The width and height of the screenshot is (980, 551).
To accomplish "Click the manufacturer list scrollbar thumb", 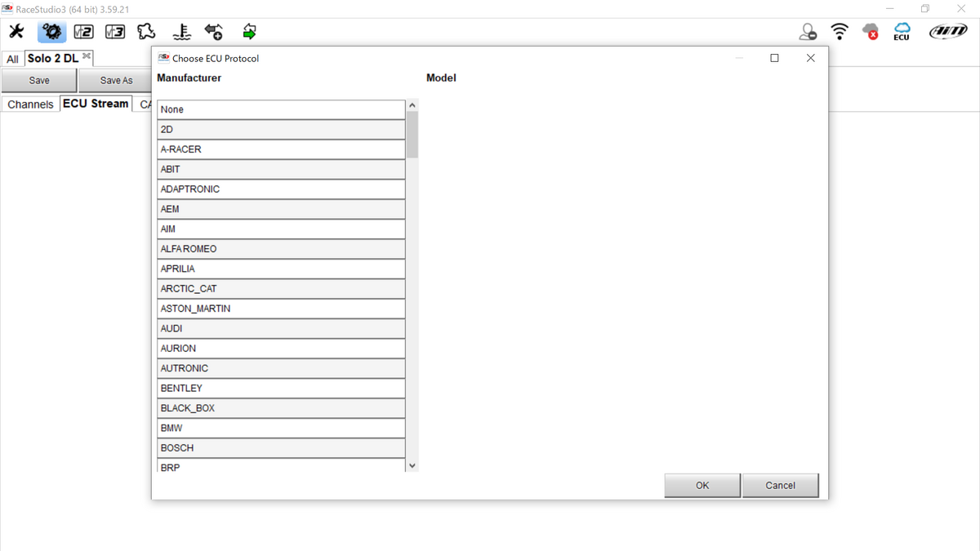I will point(412,135).
